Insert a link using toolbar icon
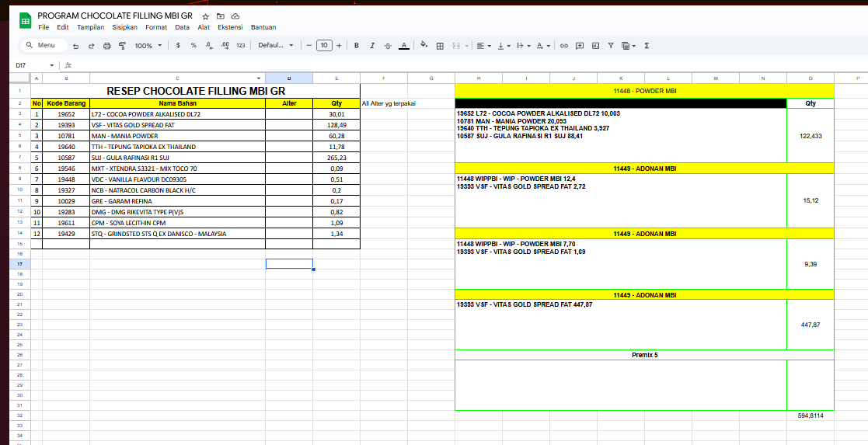The width and height of the screenshot is (868, 445). (x=564, y=46)
